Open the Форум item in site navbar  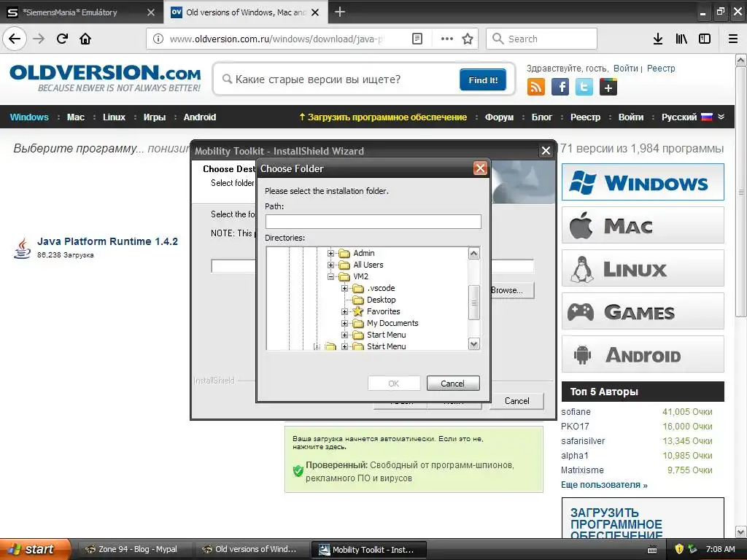(x=499, y=117)
